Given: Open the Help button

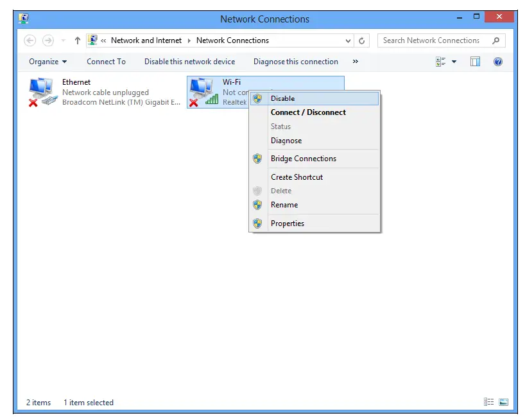Looking at the screenshot, I should (498, 62).
